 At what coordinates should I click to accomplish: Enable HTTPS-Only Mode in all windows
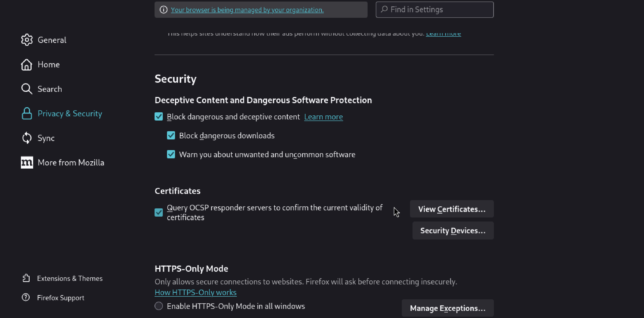coord(159,306)
